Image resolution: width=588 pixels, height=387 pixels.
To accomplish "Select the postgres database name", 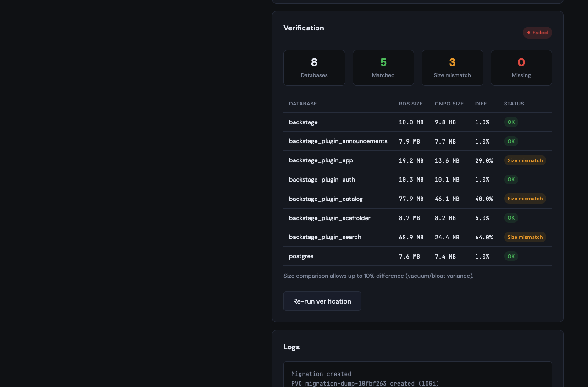I will coord(301,256).
